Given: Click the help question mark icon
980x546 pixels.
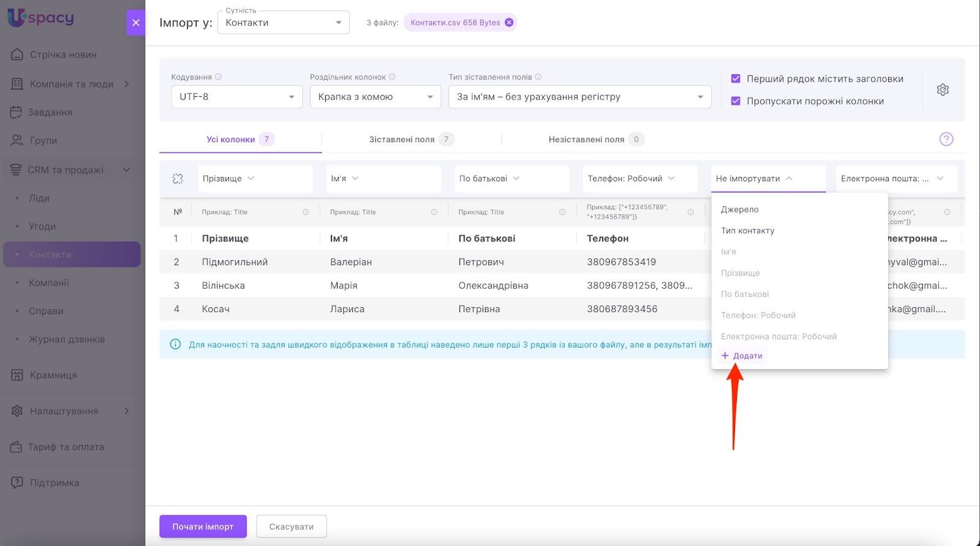Looking at the screenshot, I should pyautogui.click(x=946, y=140).
